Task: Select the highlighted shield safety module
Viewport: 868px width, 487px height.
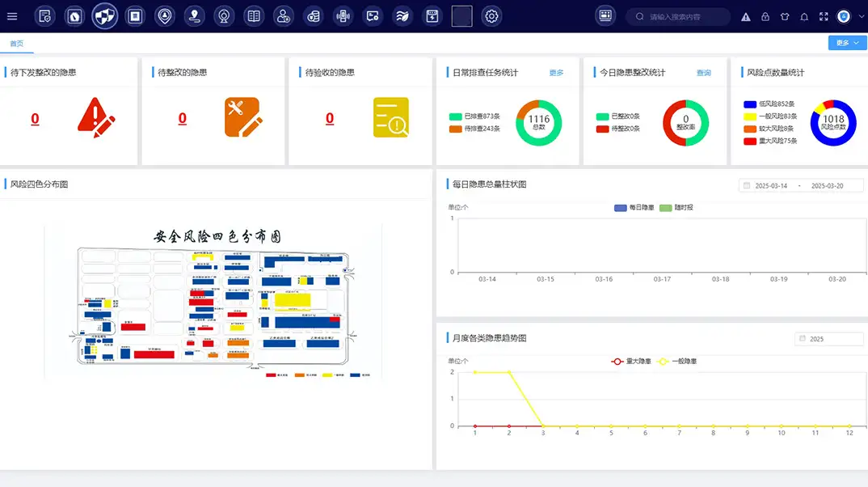Action: point(104,16)
